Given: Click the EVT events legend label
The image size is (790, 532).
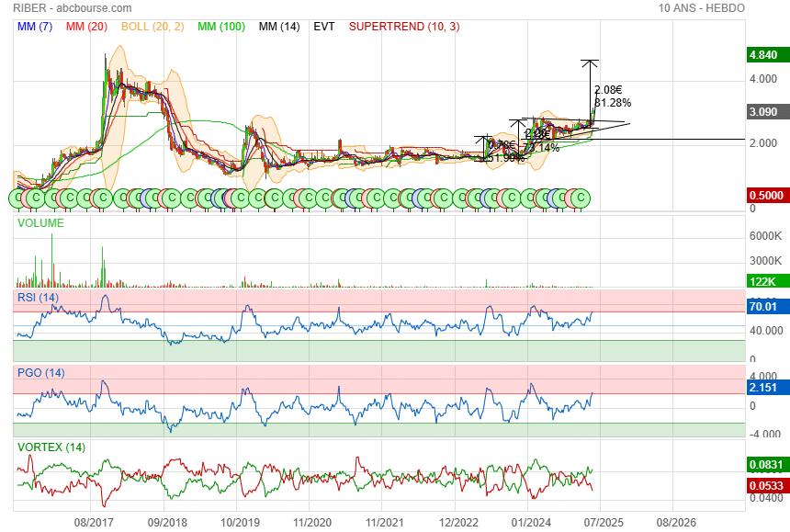Looking at the screenshot, I should point(324,27).
